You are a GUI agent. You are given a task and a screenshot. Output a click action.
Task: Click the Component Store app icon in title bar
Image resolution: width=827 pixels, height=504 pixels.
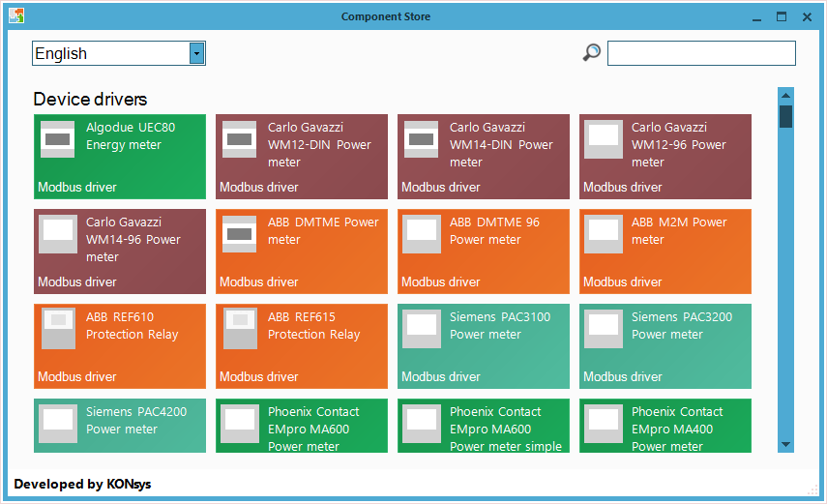[16, 15]
